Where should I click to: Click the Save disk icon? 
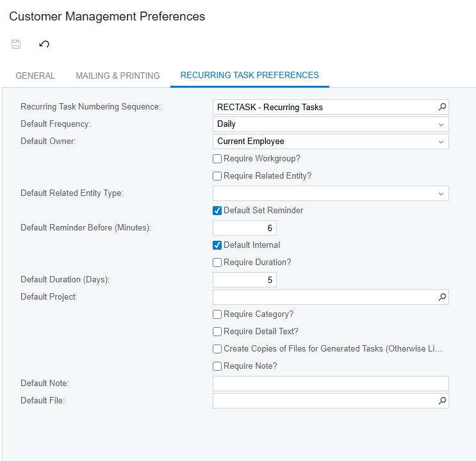pyautogui.click(x=16, y=44)
